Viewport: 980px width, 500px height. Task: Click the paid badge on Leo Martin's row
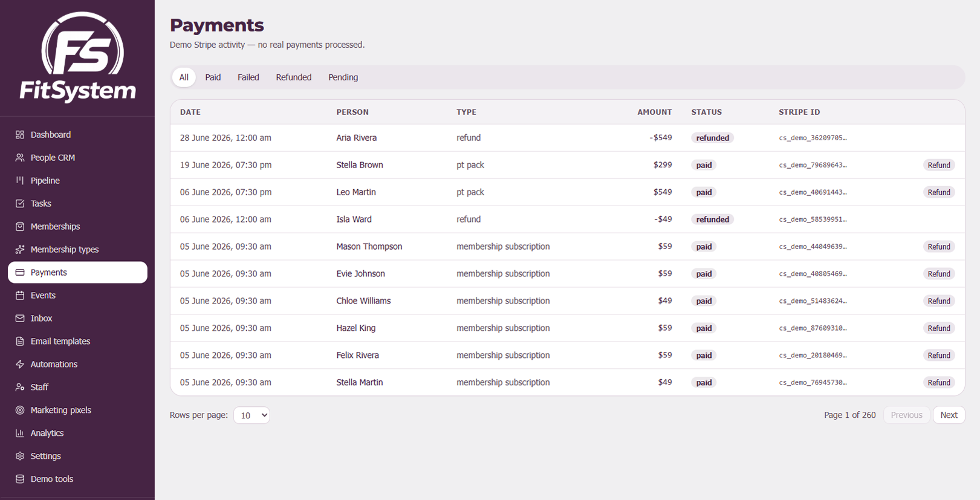(704, 192)
